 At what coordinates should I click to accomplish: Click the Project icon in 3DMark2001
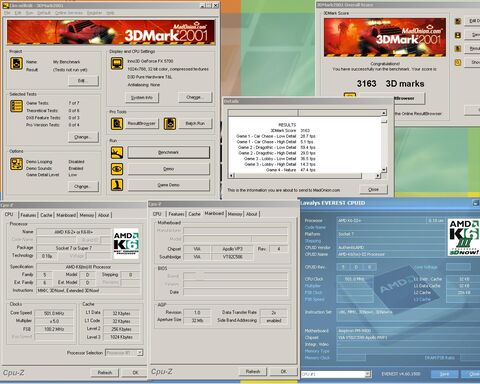16,63
